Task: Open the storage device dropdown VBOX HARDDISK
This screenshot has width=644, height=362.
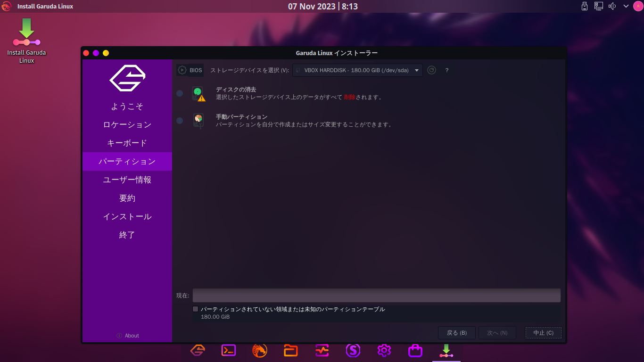Action: coord(357,70)
